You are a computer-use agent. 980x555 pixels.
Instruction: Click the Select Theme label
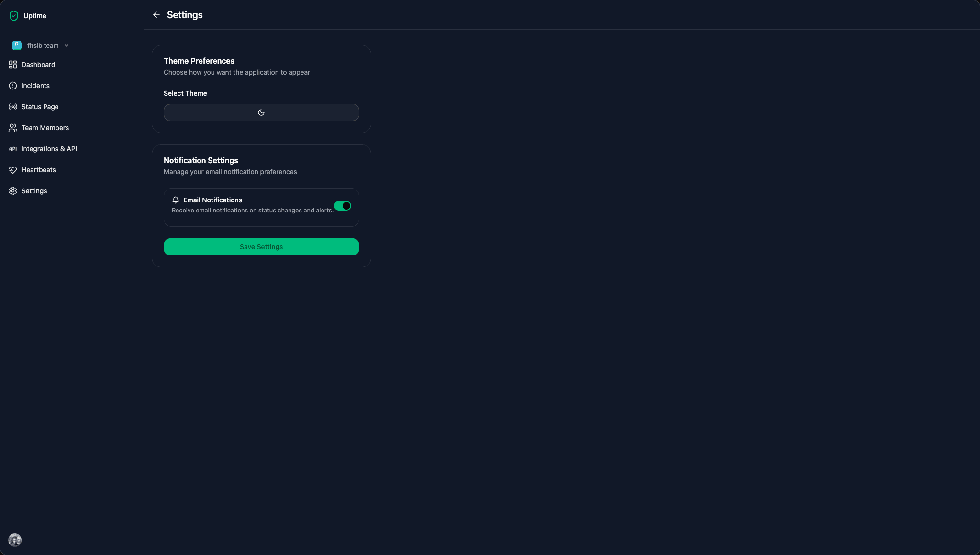(185, 93)
